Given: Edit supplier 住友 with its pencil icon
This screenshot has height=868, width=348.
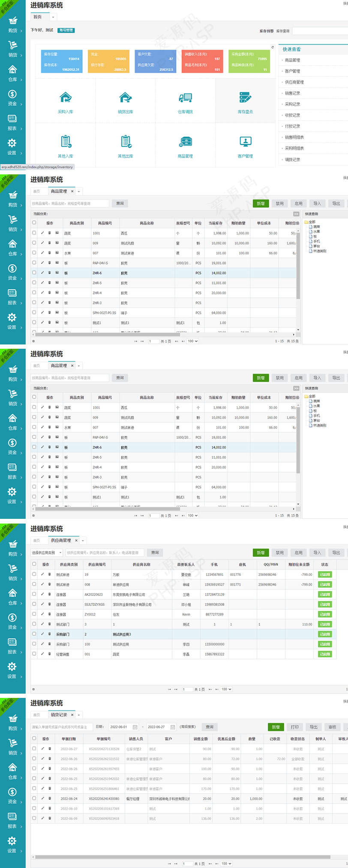Looking at the screenshot, I should [x=42, y=614].
